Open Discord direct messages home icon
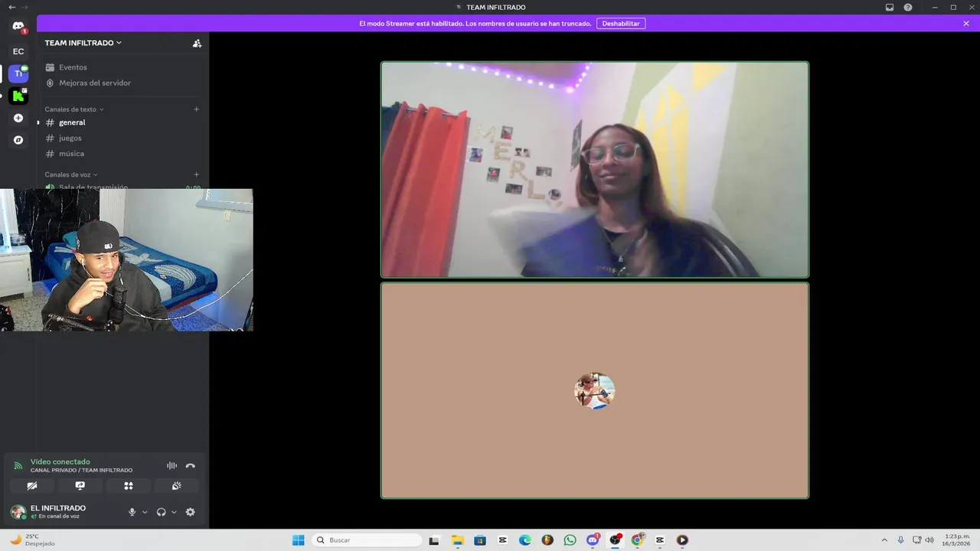The height and width of the screenshot is (551, 980). pyautogui.click(x=18, y=26)
